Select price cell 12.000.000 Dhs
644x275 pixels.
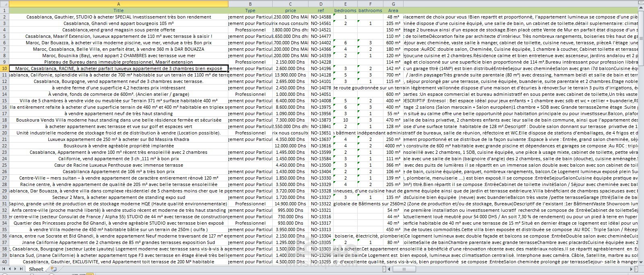[290, 146]
